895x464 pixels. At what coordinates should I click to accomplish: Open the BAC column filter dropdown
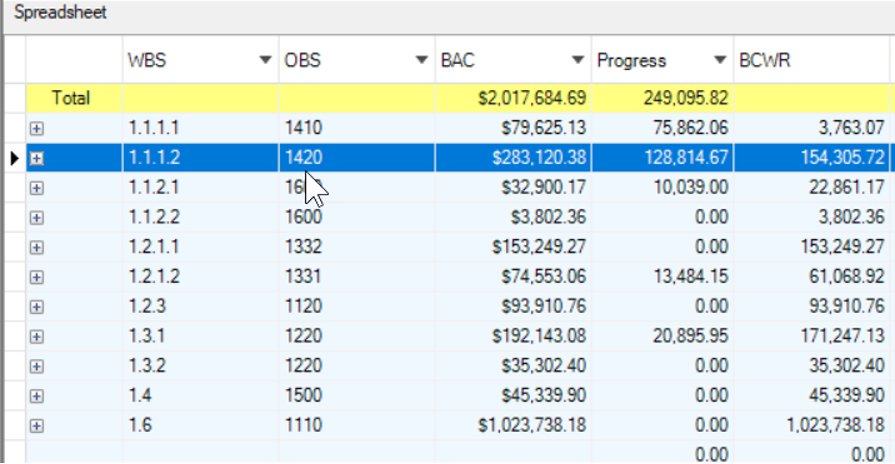[x=577, y=61]
